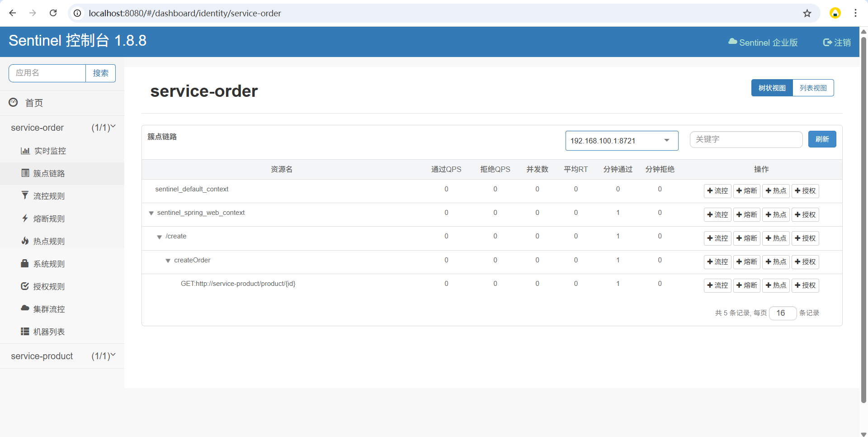Viewport: 868px width, 437px height.
Task: Open 熔断规则 menu item
Action: tap(62, 218)
